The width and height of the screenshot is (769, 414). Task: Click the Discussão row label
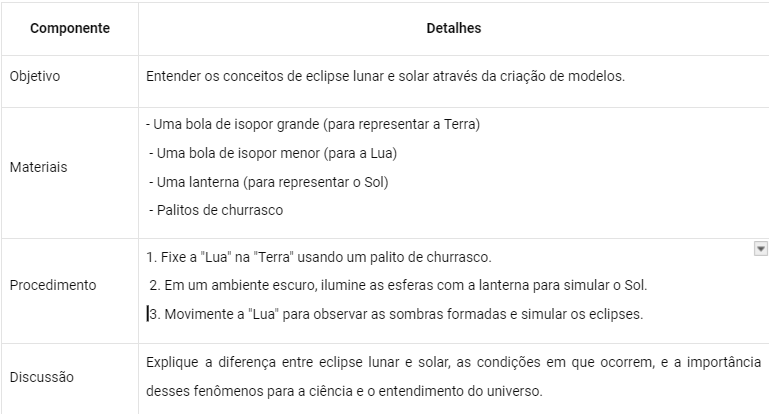coord(42,377)
